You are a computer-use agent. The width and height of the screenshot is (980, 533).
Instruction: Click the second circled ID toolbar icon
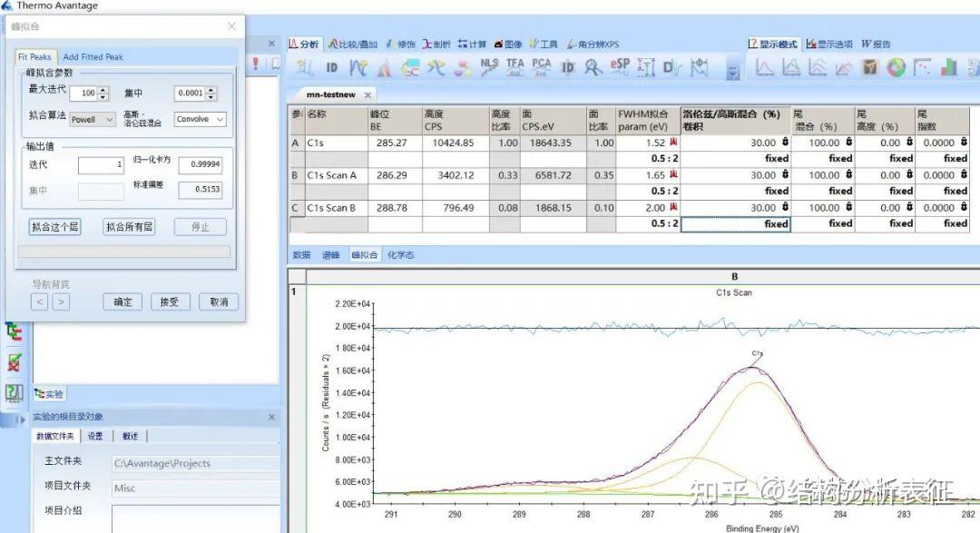pos(567,67)
